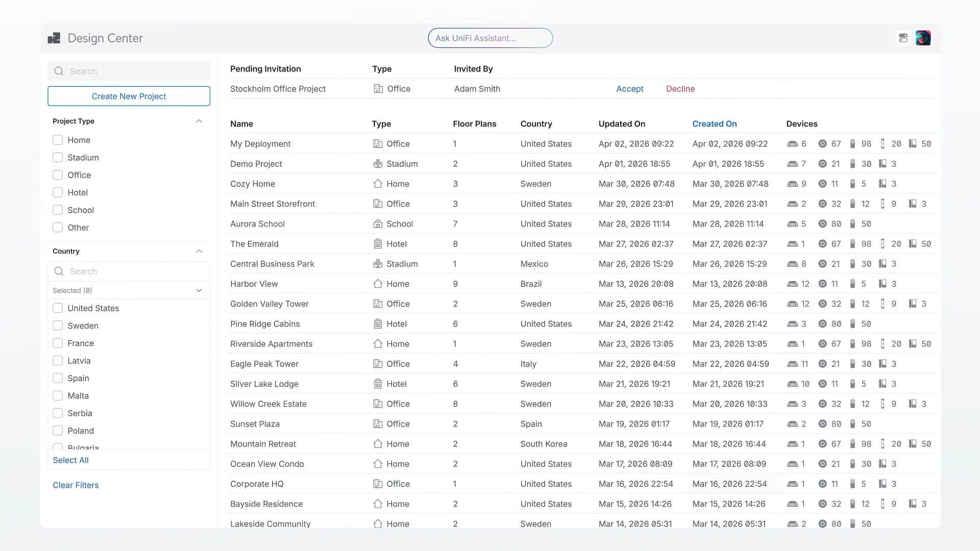Decline the pending invitation from Adam Smith

coord(680,89)
